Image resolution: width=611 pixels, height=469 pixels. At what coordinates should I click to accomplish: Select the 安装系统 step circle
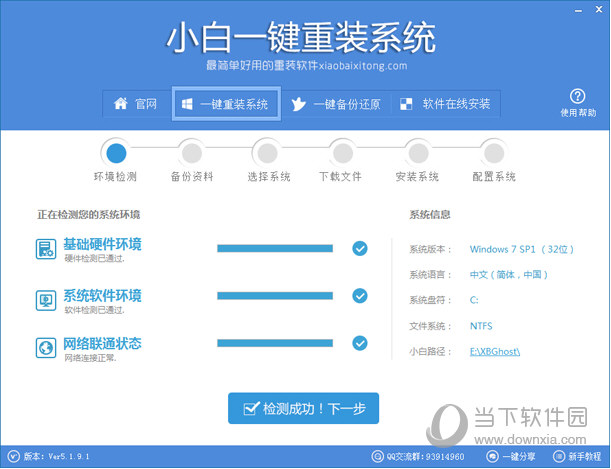(x=418, y=153)
